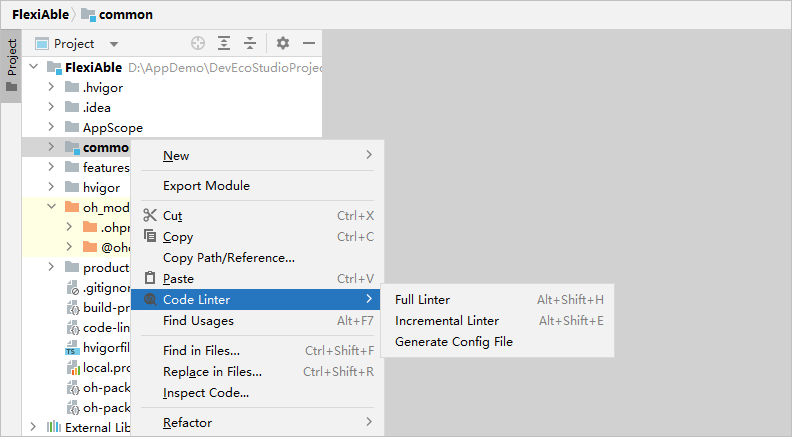Click the Cut scissors icon
The height and width of the screenshot is (437, 792).
coord(150,216)
